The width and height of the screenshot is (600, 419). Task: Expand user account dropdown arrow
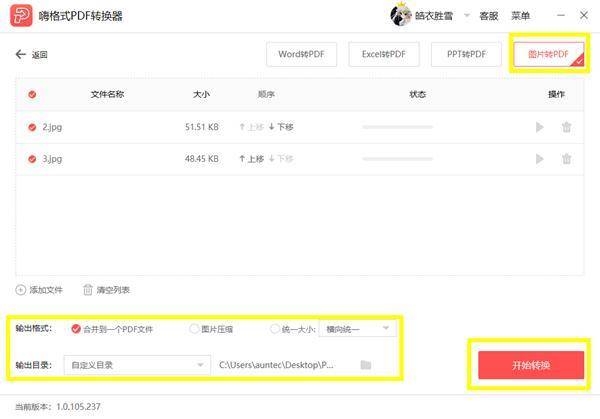click(466, 16)
